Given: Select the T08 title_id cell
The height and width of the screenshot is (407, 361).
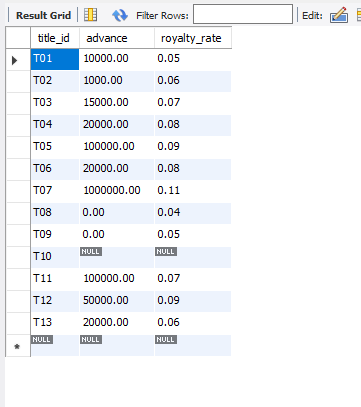Looking at the screenshot, I should (55, 213).
